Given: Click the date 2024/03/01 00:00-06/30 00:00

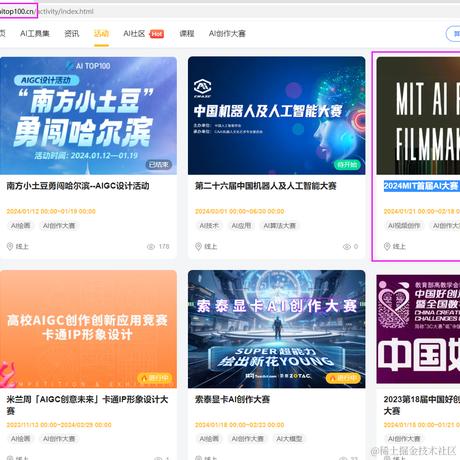Looking at the screenshot, I should (240, 211).
